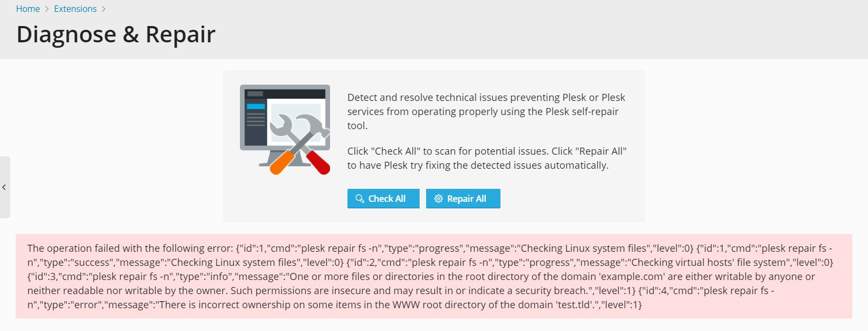Select the Diagnose & Repair page heading
The image size is (868, 331).
coord(116,34)
